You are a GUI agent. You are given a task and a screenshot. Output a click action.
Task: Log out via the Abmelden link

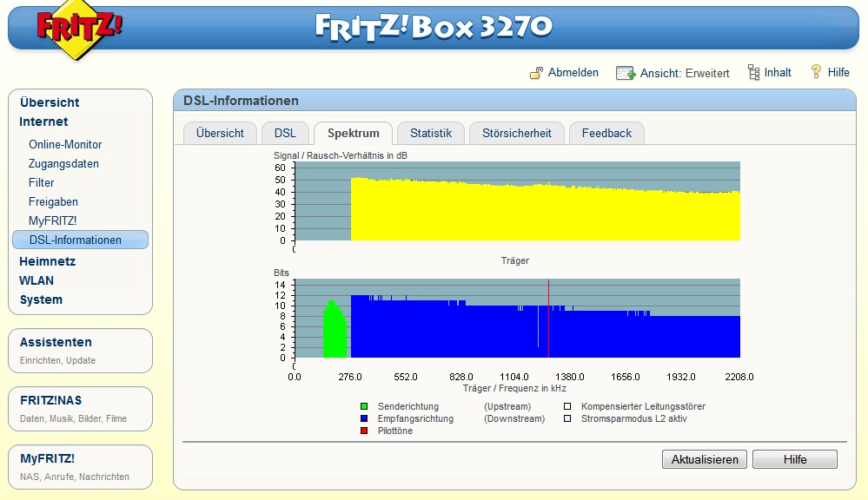573,72
